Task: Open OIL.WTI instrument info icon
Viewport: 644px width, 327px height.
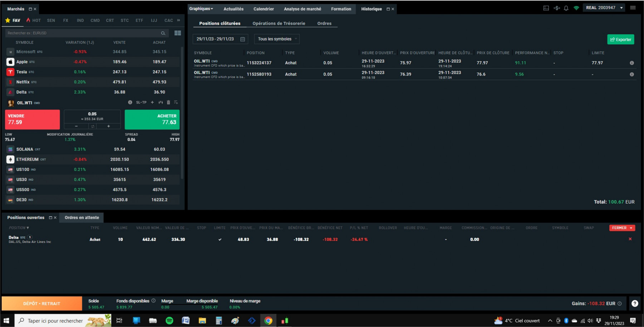Action: (130, 102)
